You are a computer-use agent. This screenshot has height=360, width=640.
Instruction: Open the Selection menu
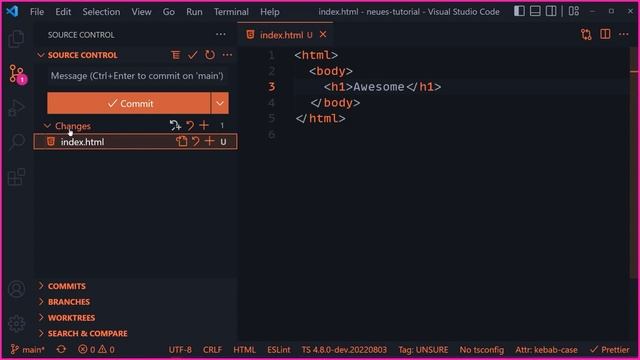click(101, 11)
